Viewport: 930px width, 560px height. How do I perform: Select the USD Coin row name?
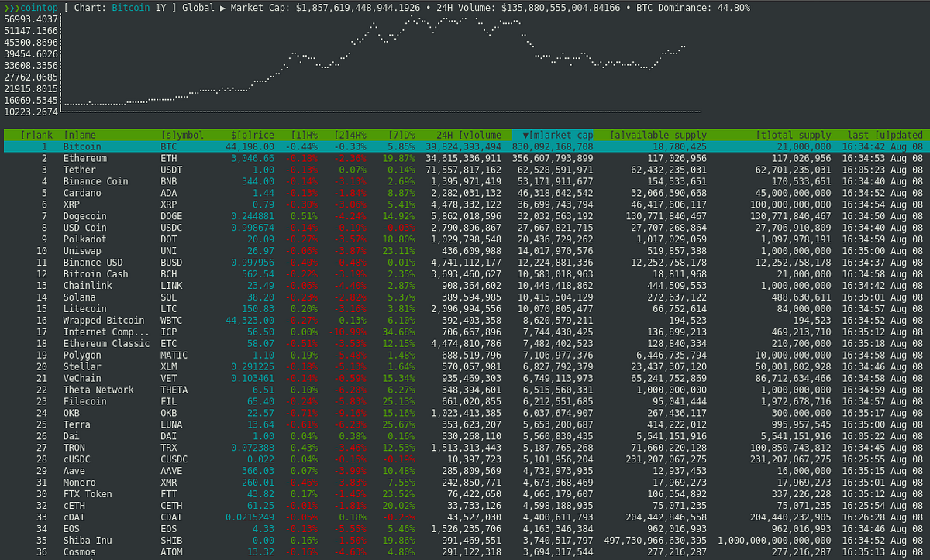(85, 228)
